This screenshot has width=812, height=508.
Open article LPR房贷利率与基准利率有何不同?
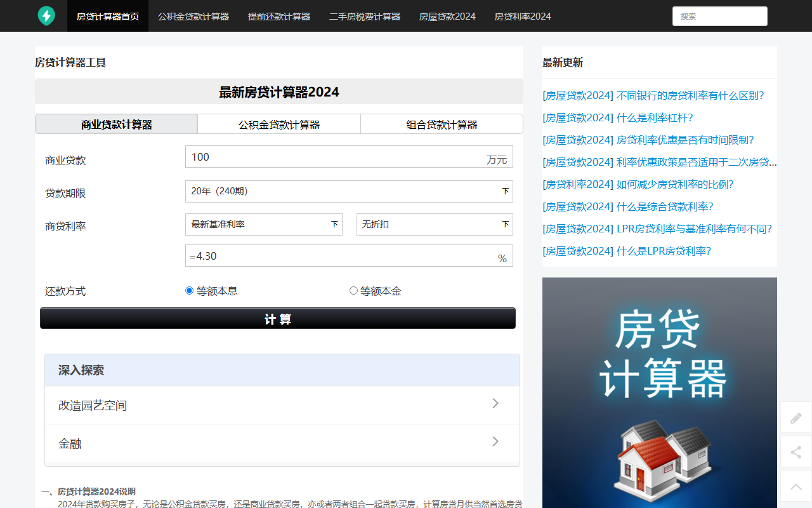pyautogui.click(x=694, y=229)
